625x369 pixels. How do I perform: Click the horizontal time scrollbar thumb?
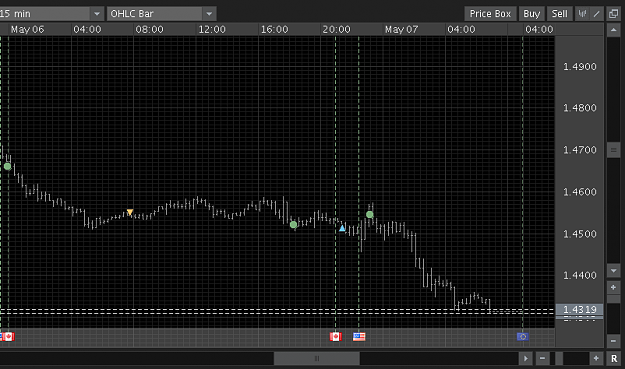[317, 359]
